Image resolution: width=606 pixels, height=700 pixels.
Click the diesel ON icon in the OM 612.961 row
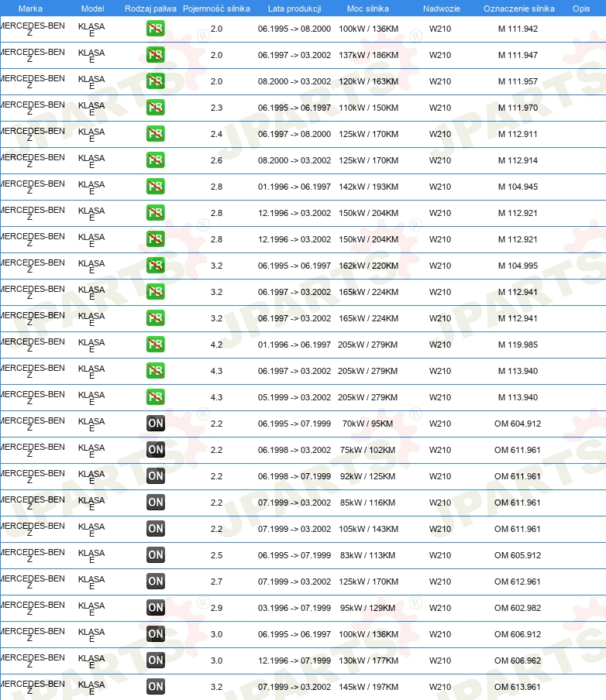[x=156, y=582]
